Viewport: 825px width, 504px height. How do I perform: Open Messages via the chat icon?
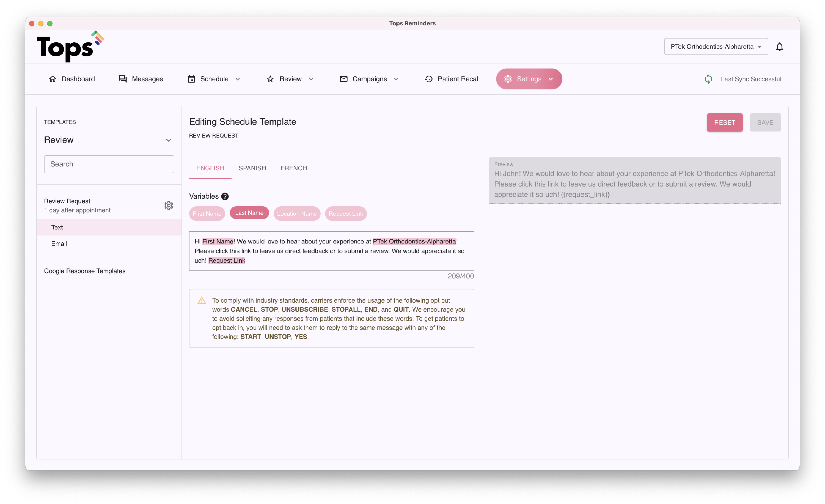pyautogui.click(x=123, y=79)
